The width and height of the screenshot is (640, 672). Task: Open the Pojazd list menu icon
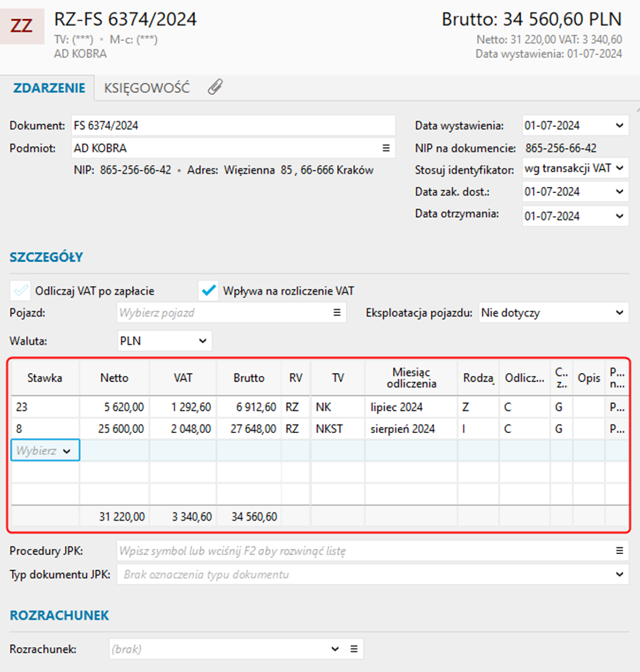[337, 313]
